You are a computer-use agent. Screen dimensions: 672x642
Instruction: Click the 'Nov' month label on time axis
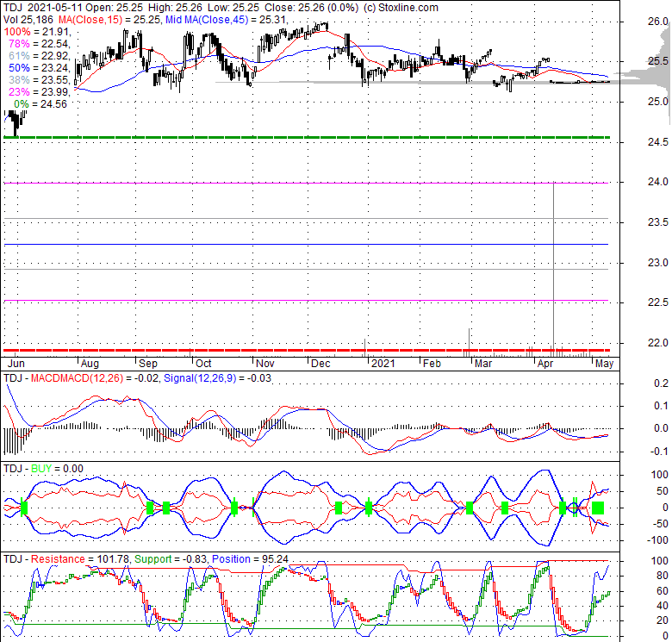(x=264, y=364)
